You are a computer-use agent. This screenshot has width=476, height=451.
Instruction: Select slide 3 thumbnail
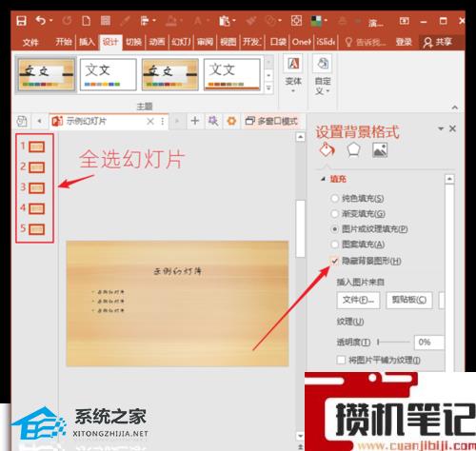point(37,188)
